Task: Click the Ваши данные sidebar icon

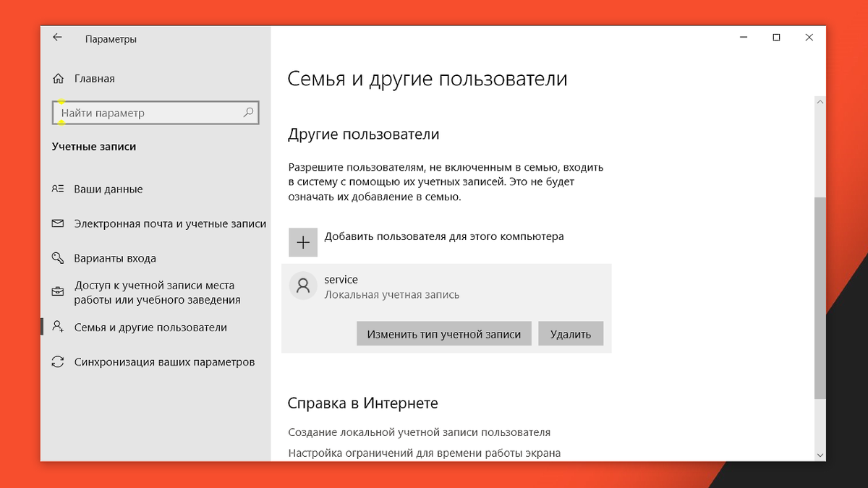Action: pos(58,189)
